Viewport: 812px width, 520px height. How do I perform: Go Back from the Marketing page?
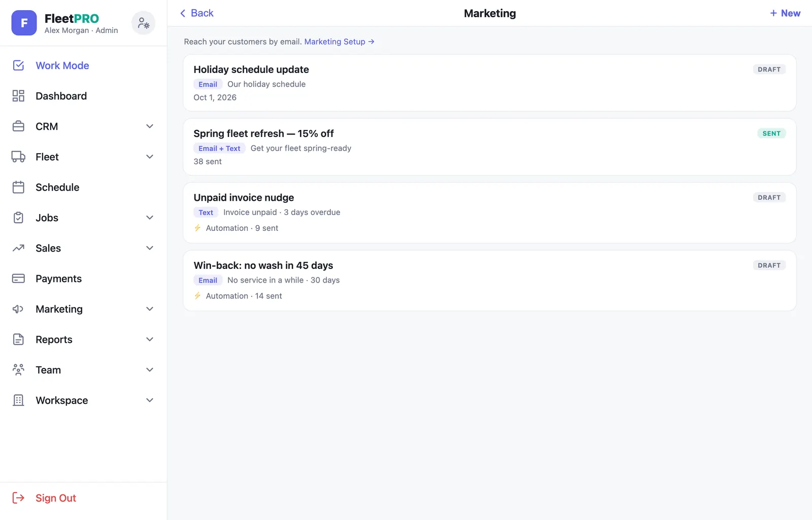tap(196, 13)
